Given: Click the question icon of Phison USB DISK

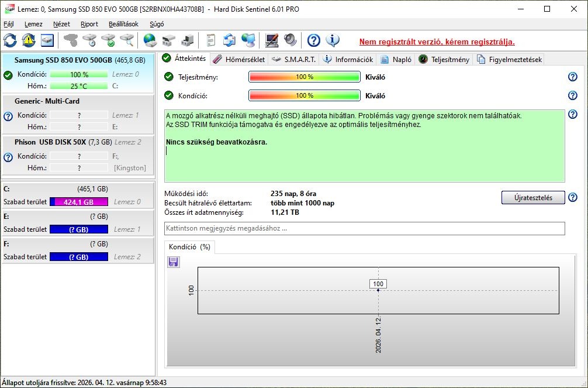Looking at the screenshot, I should click(x=8, y=157).
